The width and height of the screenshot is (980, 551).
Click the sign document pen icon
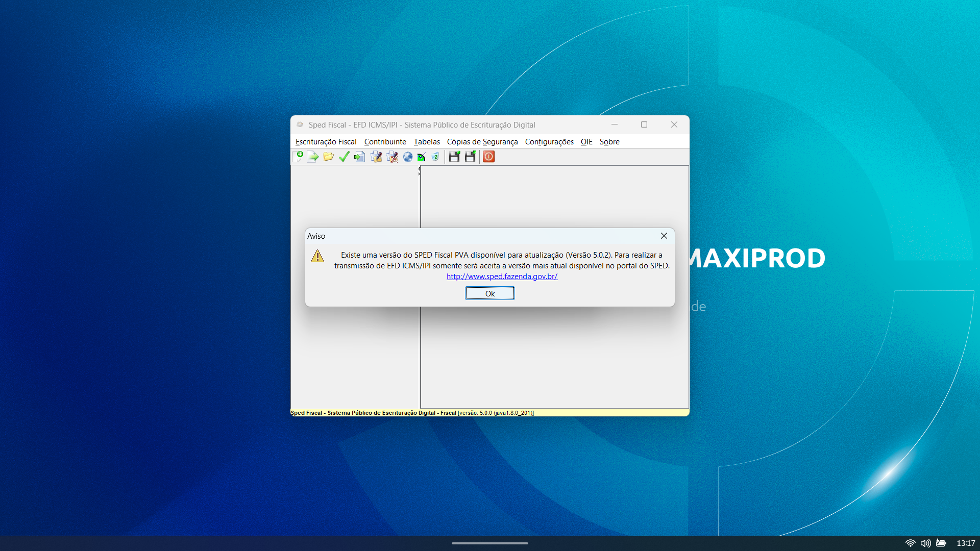tap(376, 157)
